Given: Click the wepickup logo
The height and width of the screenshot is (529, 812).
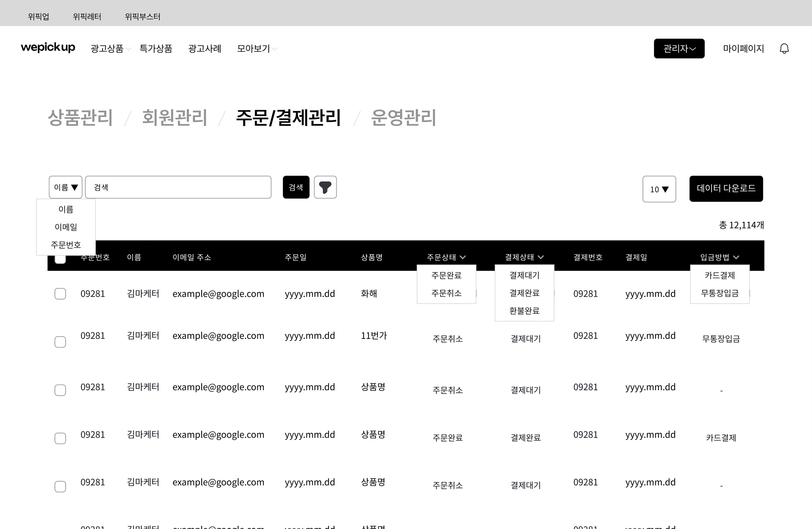Looking at the screenshot, I should (48, 47).
